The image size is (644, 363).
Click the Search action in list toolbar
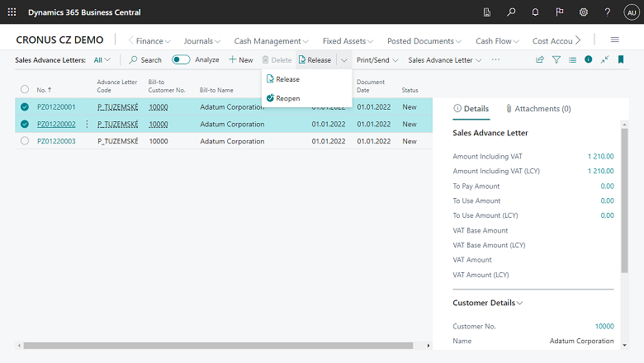pyautogui.click(x=145, y=60)
